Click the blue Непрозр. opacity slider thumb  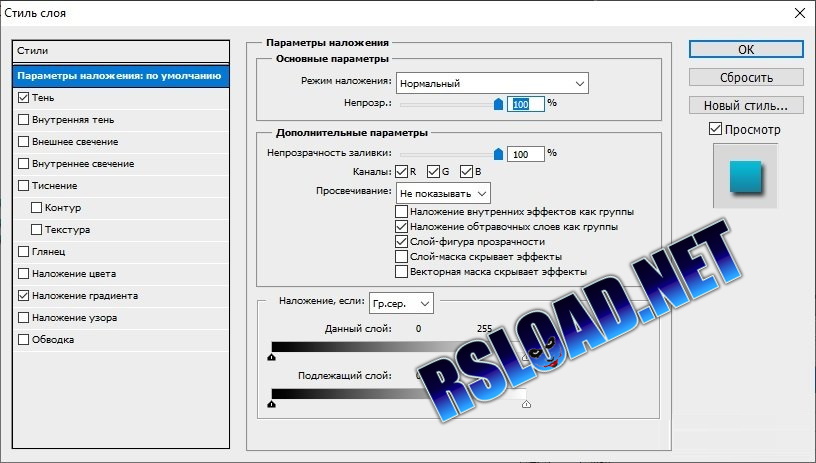coord(498,104)
